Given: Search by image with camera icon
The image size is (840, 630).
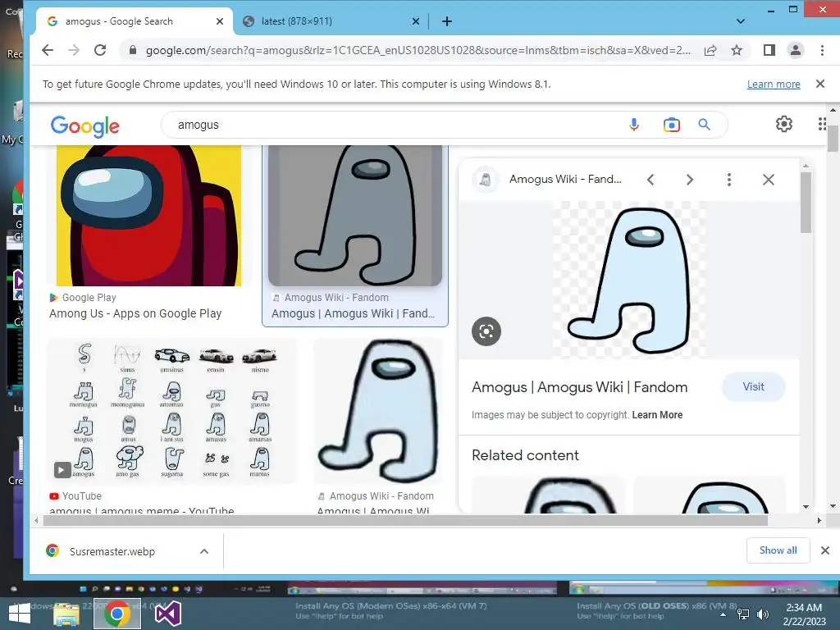Looking at the screenshot, I should (671, 125).
